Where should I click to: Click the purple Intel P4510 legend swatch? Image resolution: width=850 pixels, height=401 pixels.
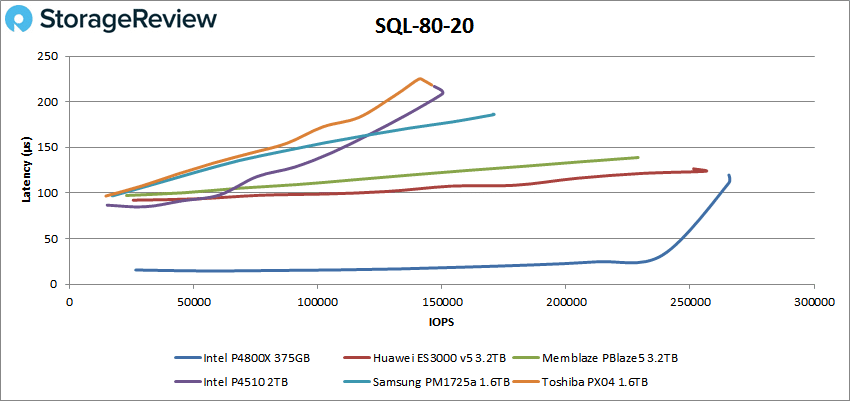click(188, 382)
